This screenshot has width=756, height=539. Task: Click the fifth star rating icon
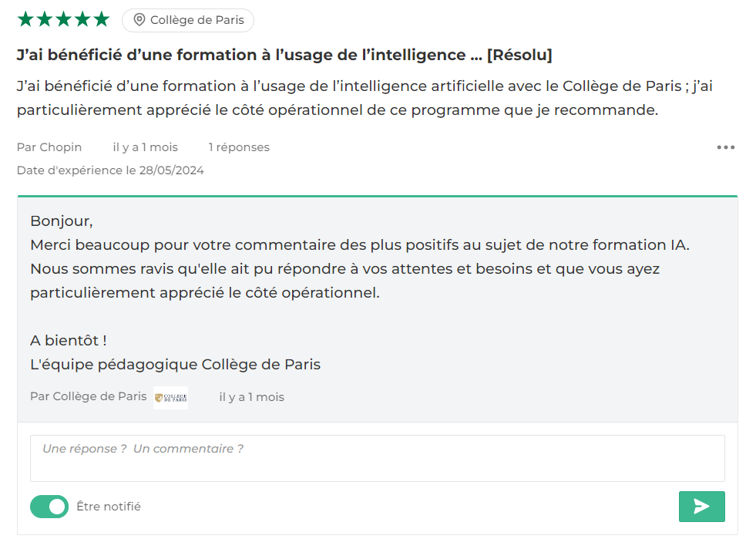pos(102,19)
